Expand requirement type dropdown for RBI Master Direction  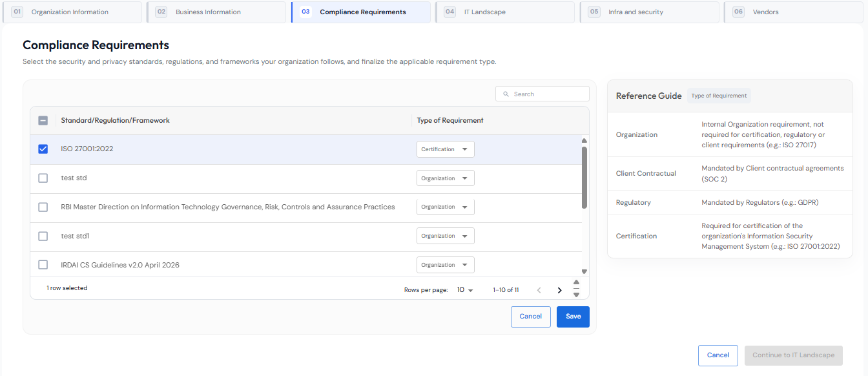446,207
